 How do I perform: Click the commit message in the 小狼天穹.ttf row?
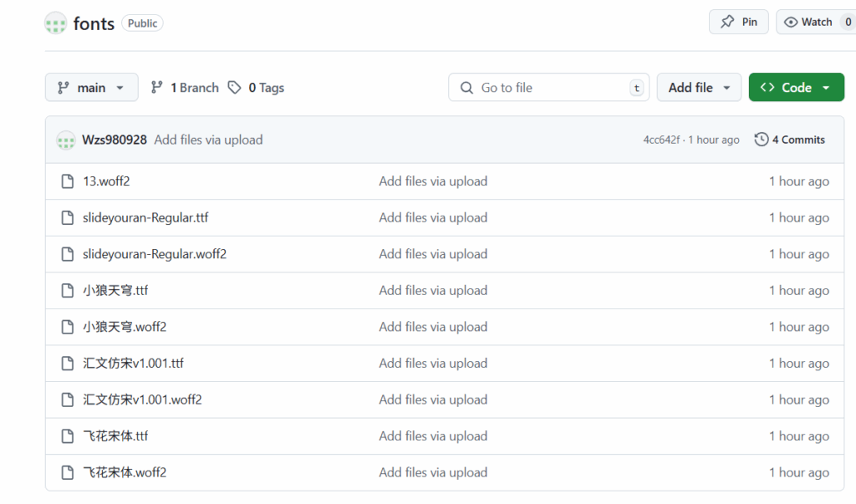[x=433, y=291]
